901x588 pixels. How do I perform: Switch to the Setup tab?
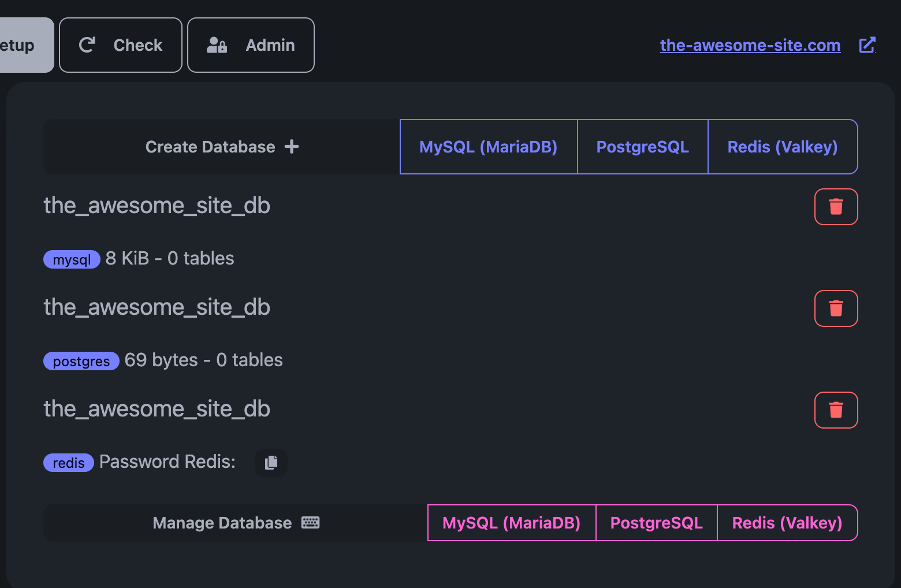pyautogui.click(x=23, y=45)
